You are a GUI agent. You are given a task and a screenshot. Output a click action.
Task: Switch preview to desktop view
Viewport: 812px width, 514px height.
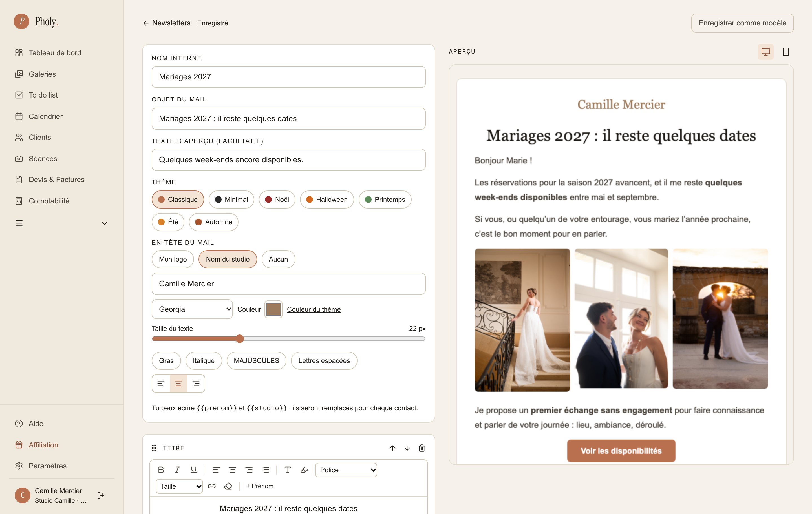pos(765,52)
